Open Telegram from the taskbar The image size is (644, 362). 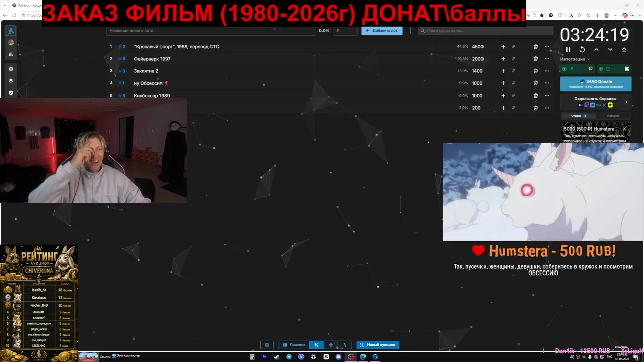point(289,357)
